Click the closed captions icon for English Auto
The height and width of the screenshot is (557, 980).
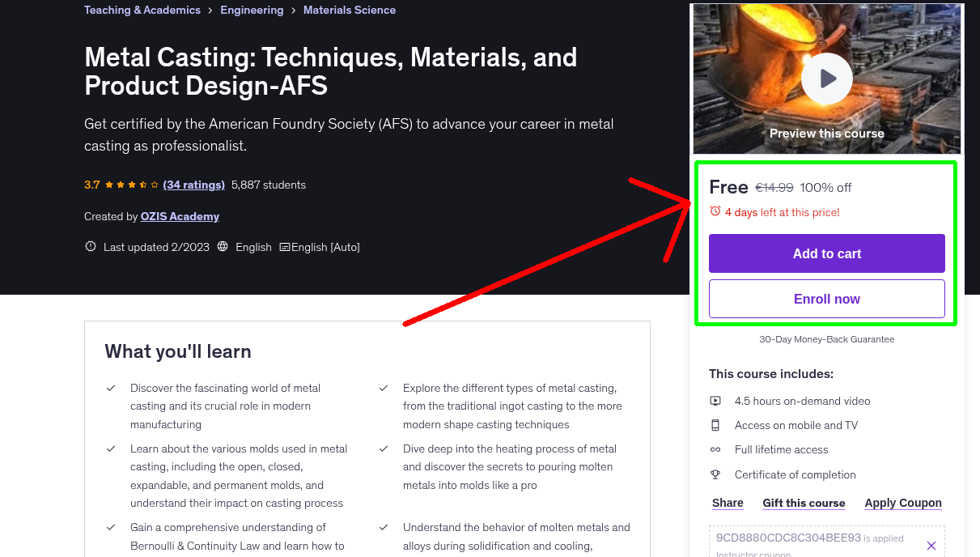pyautogui.click(x=286, y=247)
